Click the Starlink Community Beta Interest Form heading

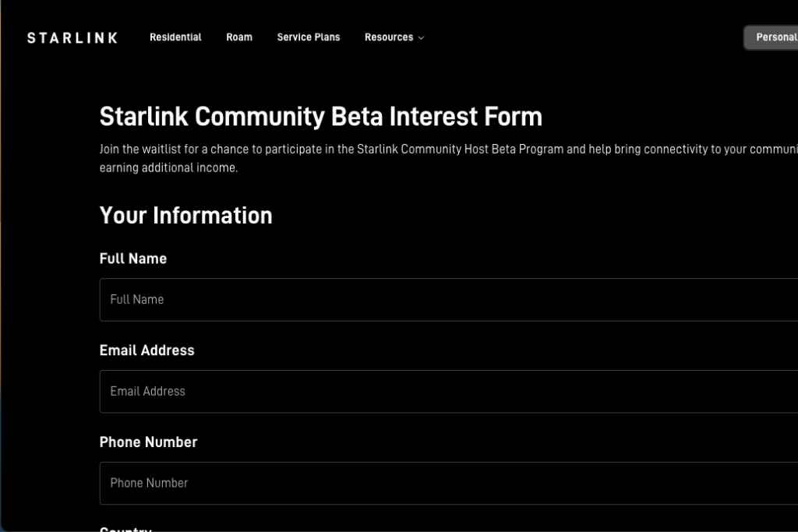click(321, 117)
